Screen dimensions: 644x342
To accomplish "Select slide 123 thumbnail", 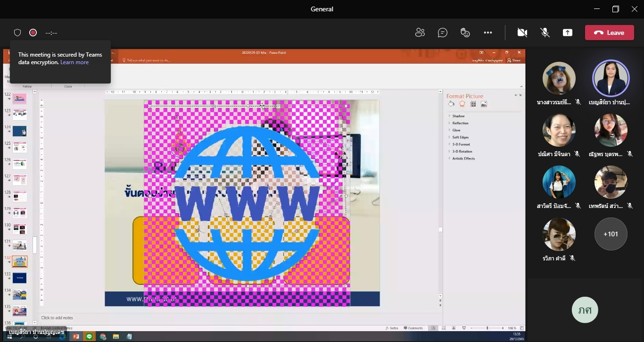I will [20, 115].
